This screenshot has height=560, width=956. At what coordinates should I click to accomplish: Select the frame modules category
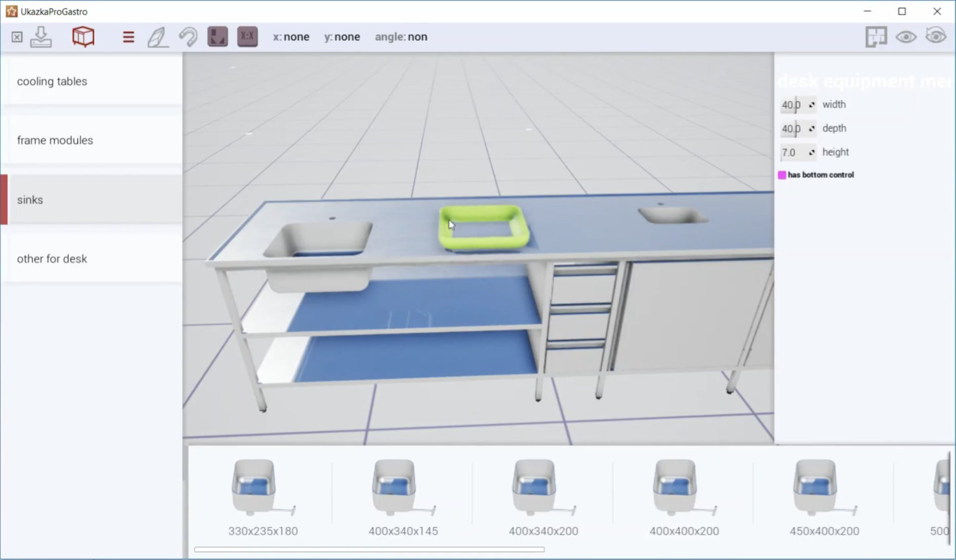92,140
